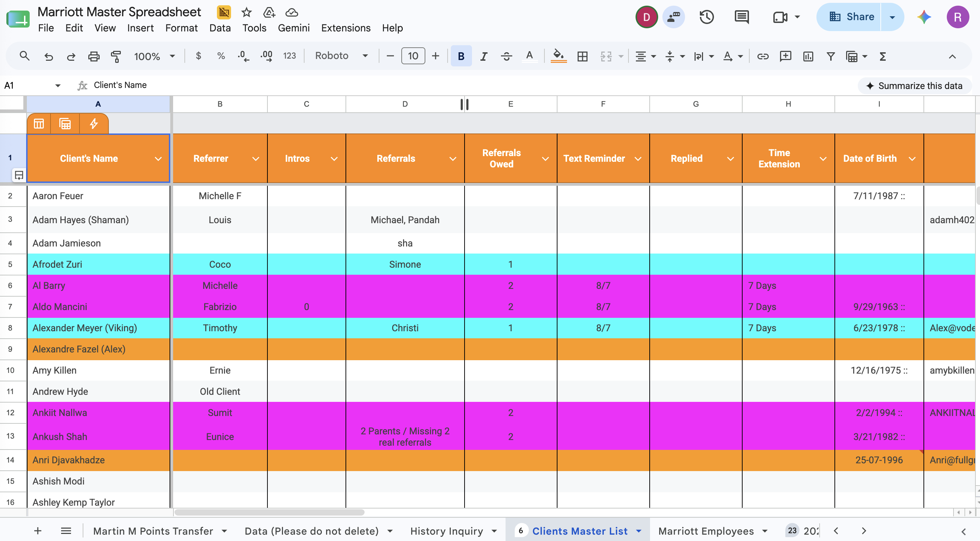The height and width of the screenshot is (541, 980).
Task: Star the Marriott Master Spreadsheet
Action: 247,12
